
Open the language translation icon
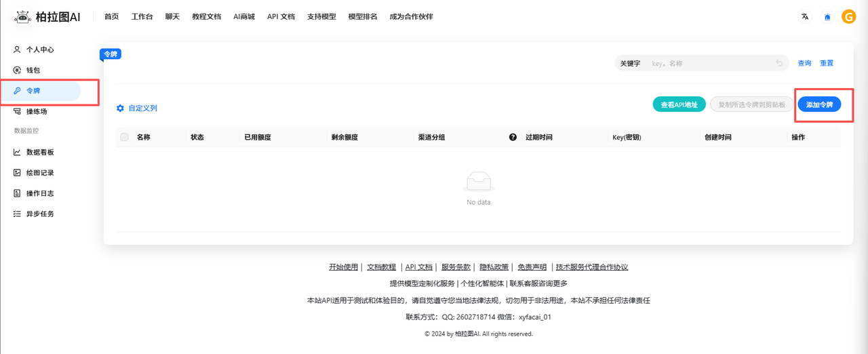pyautogui.click(x=805, y=17)
